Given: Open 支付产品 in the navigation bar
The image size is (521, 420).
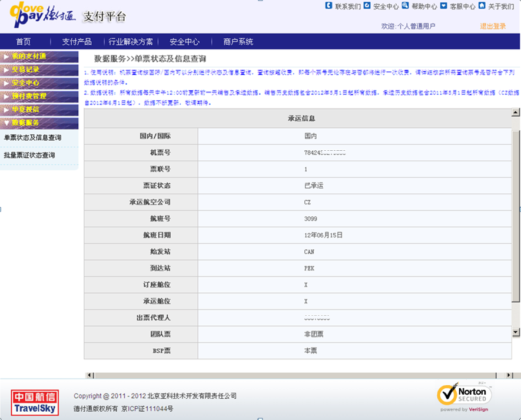Looking at the screenshot, I should pyautogui.click(x=77, y=42).
